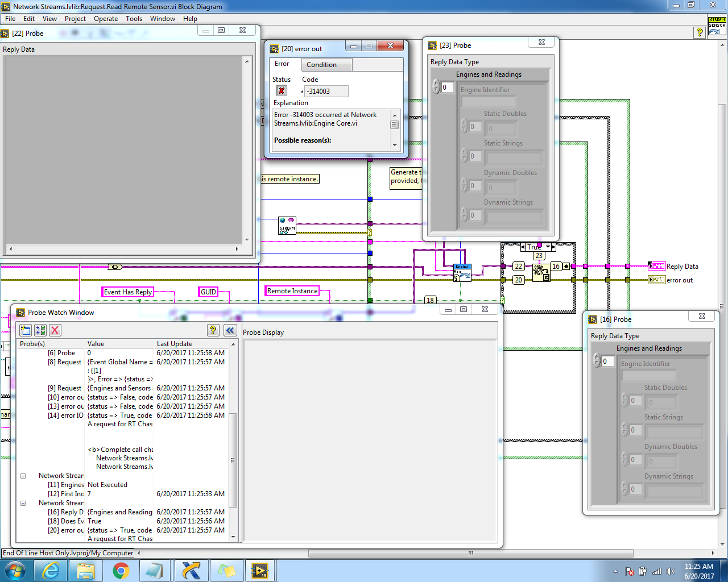This screenshot has width=728, height=582.
Task: Click down arrow of [22] Probe scrollbar
Action: 247,239
